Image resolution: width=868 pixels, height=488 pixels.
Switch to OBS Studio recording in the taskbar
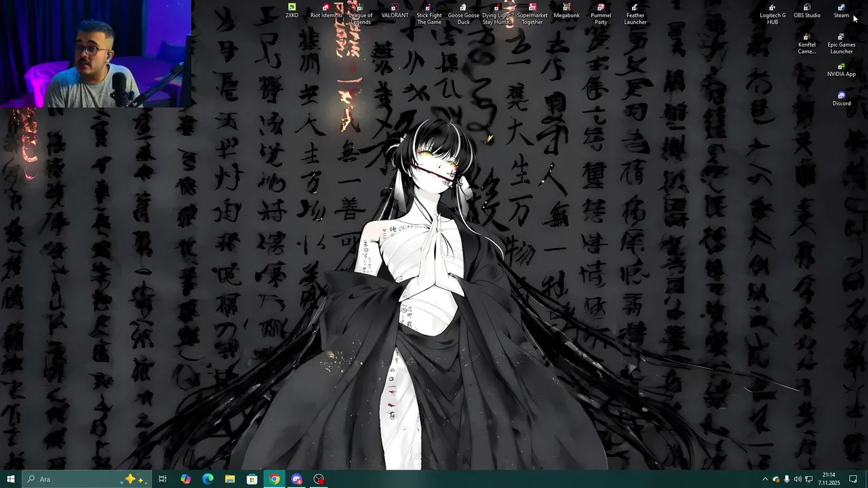pyautogui.click(x=319, y=479)
